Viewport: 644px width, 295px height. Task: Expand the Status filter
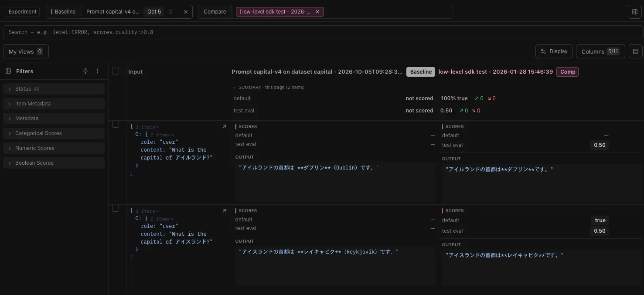coord(54,89)
